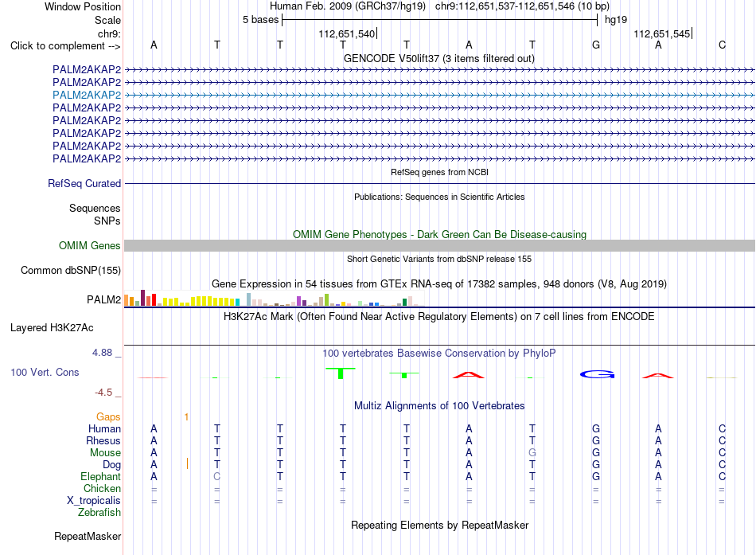This screenshot has width=756, height=555.
Task: Click the Dog species label
Action: point(111,465)
